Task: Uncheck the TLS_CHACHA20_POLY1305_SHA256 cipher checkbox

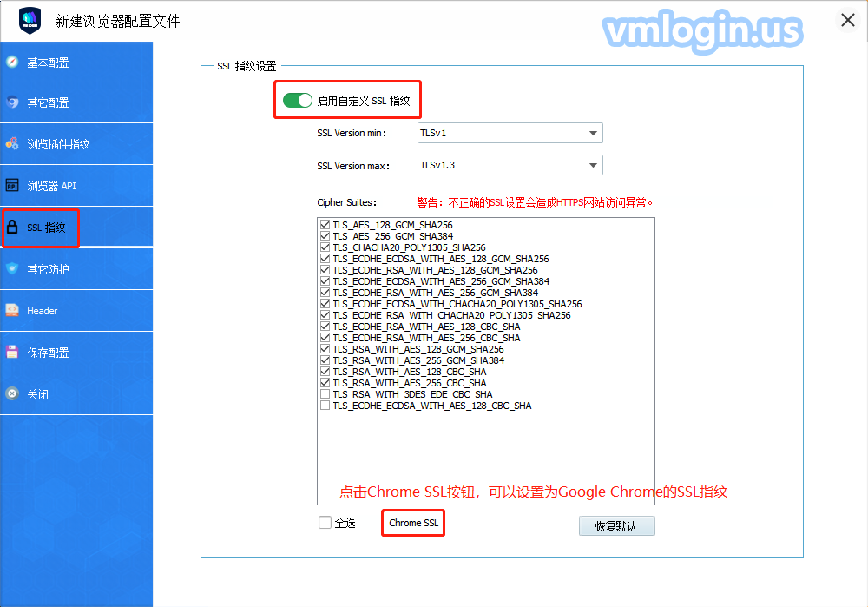Action: 325,247
